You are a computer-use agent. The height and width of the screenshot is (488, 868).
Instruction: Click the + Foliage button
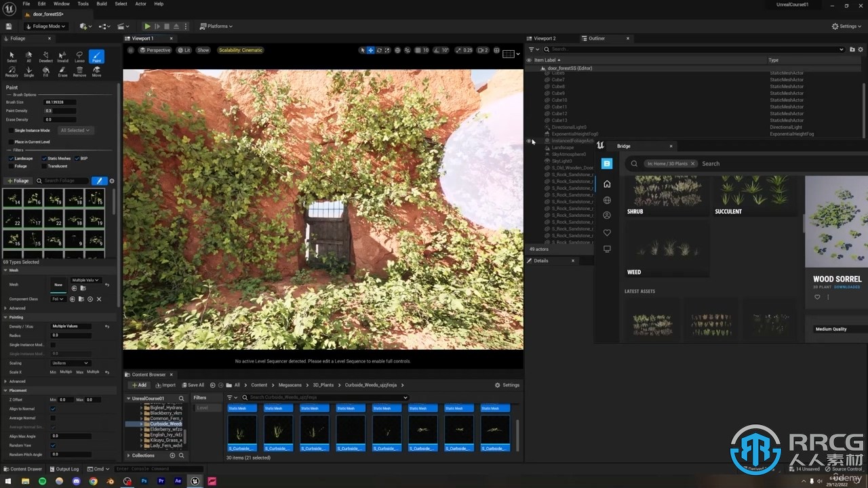pyautogui.click(x=18, y=181)
